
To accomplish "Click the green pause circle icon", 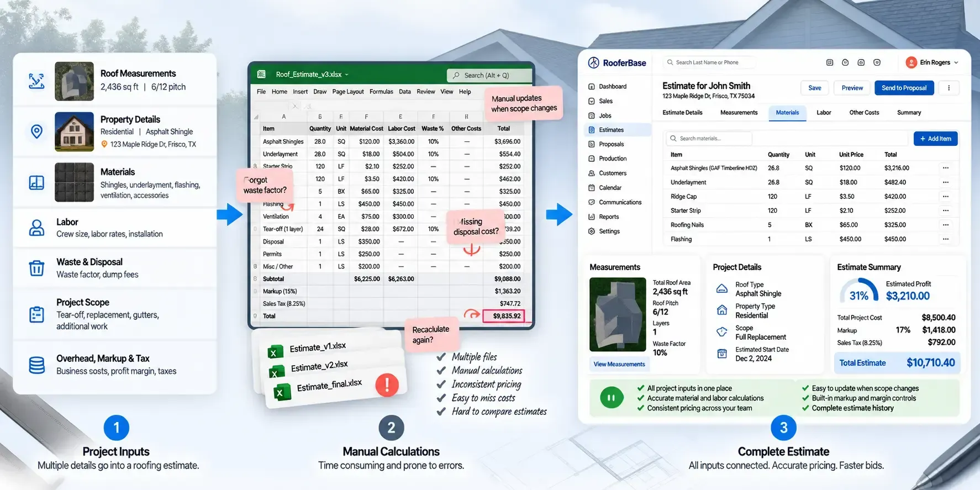I will click(612, 398).
